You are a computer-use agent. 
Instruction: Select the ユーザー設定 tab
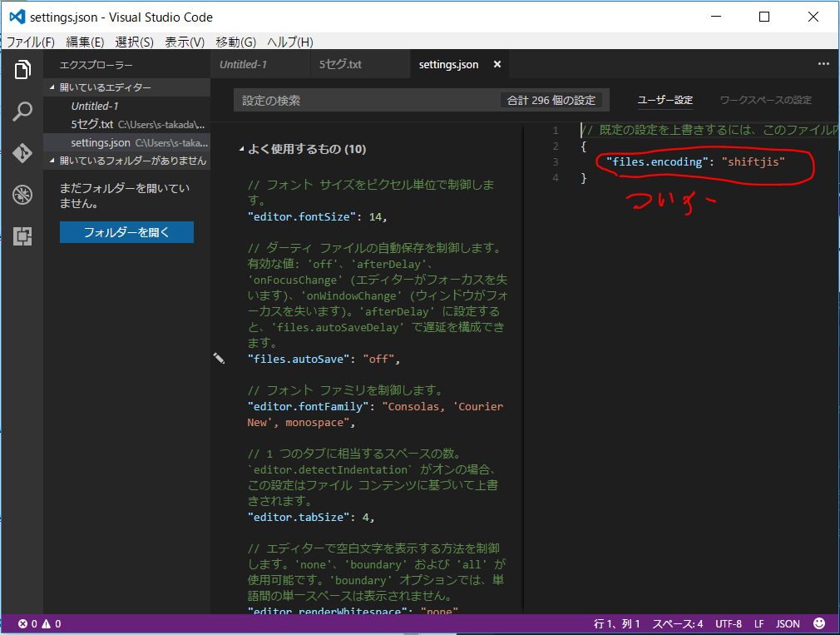point(665,100)
